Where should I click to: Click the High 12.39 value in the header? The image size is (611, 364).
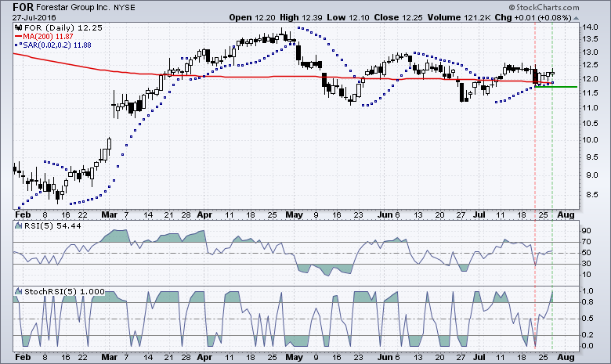302,16
